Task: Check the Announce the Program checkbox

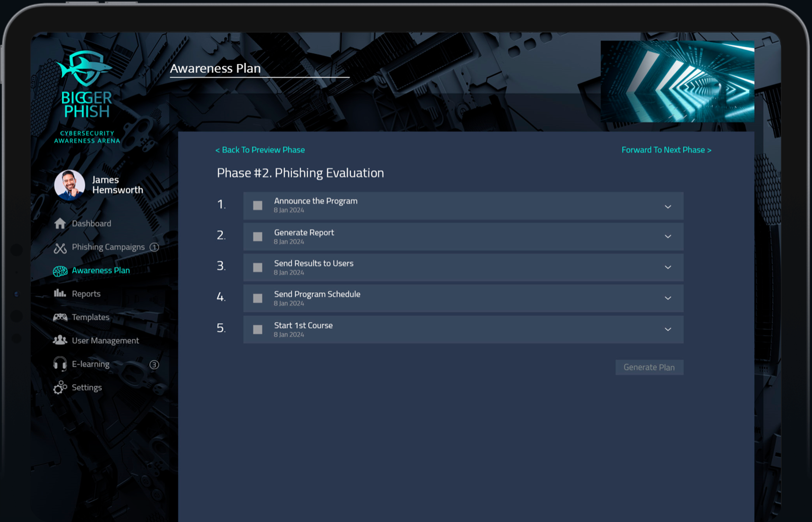Action: pos(258,205)
